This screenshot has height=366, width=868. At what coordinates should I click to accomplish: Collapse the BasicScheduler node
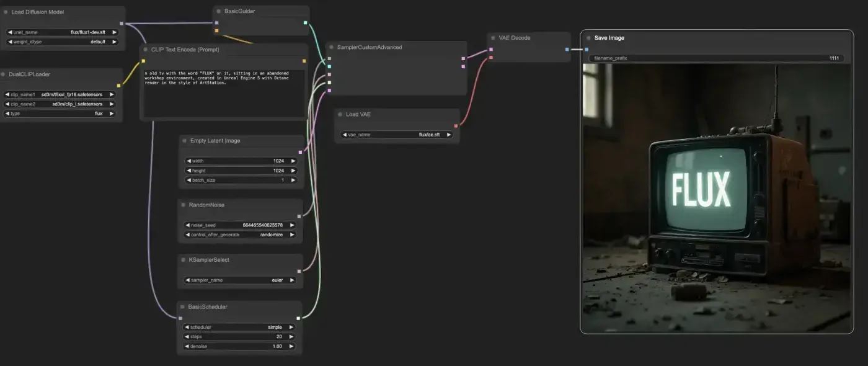tap(182, 307)
